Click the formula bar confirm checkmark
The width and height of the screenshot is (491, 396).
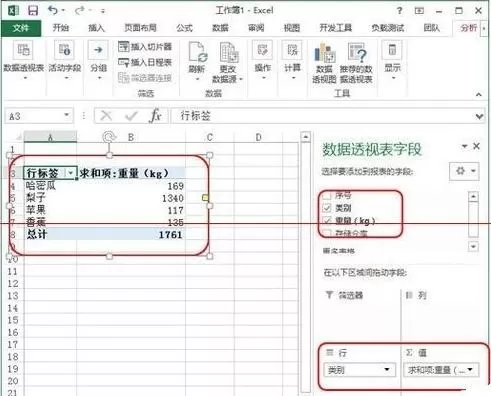coord(131,116)
